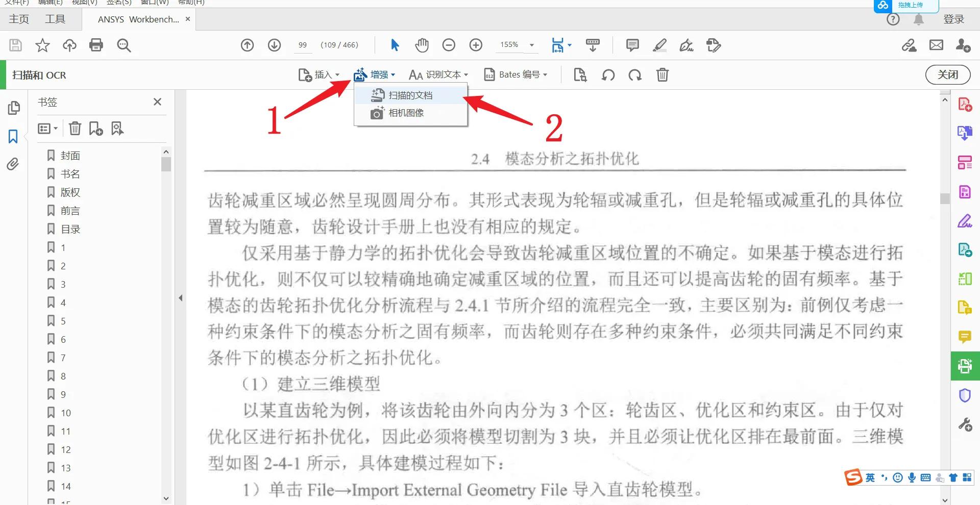
Task: Open the Organize Pages tool in sidebar
Action: coord(965,162)
